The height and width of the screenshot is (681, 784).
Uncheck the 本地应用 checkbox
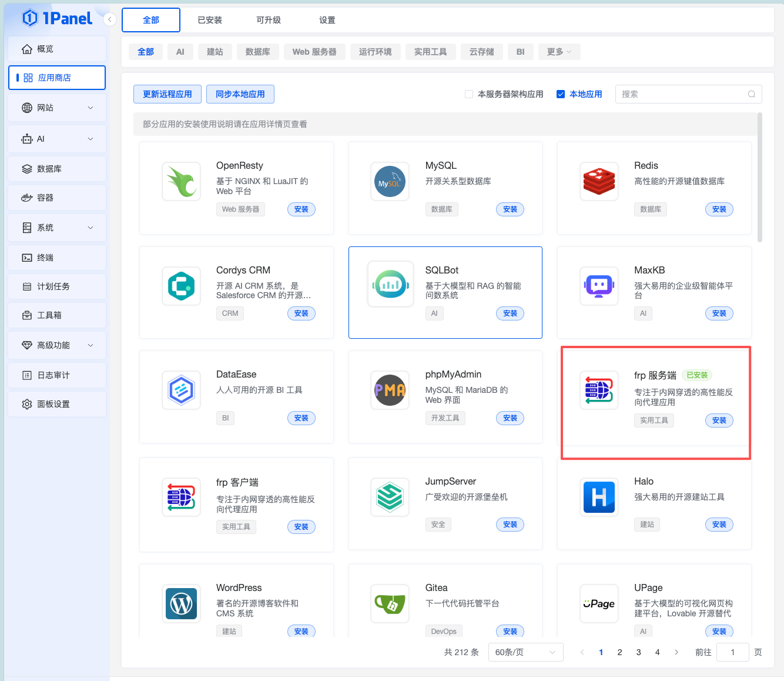[561, 94]
